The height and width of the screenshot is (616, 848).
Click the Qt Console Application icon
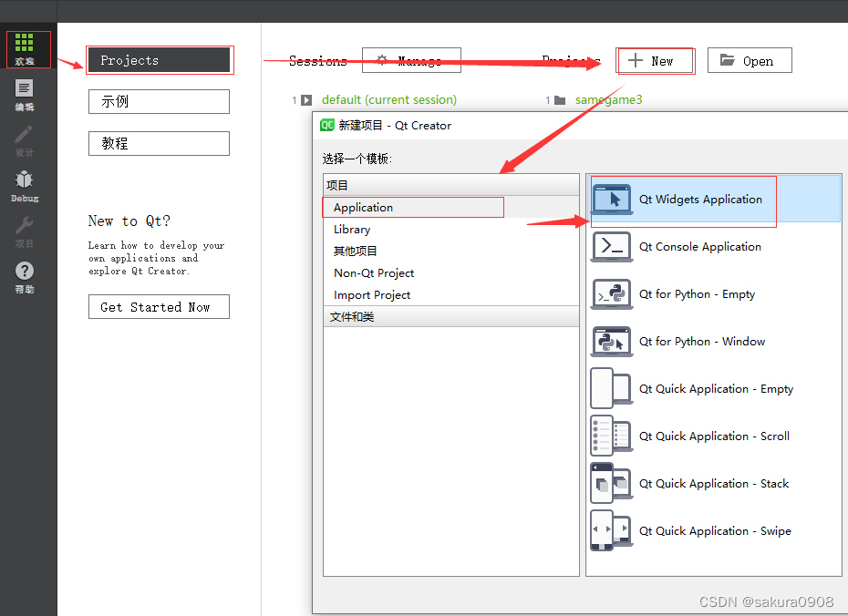[x=612, y=247]
